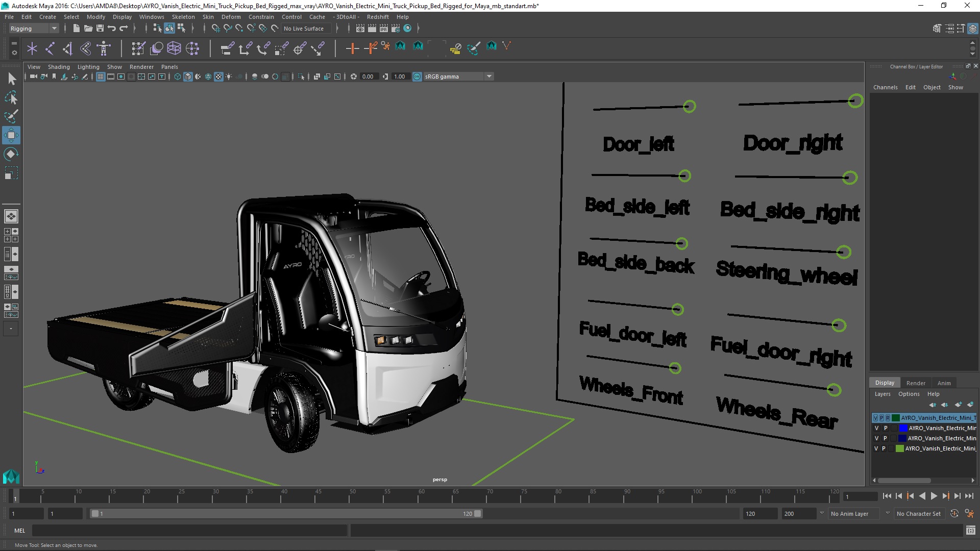
Task: Click Options in the Layer Editor
Action: [x=909, y=394]
